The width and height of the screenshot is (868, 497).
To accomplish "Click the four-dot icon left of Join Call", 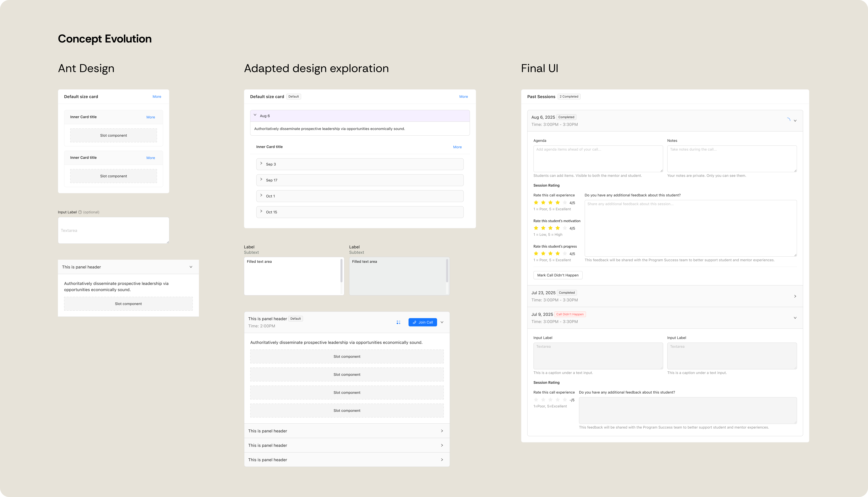I will pos(398,322).
